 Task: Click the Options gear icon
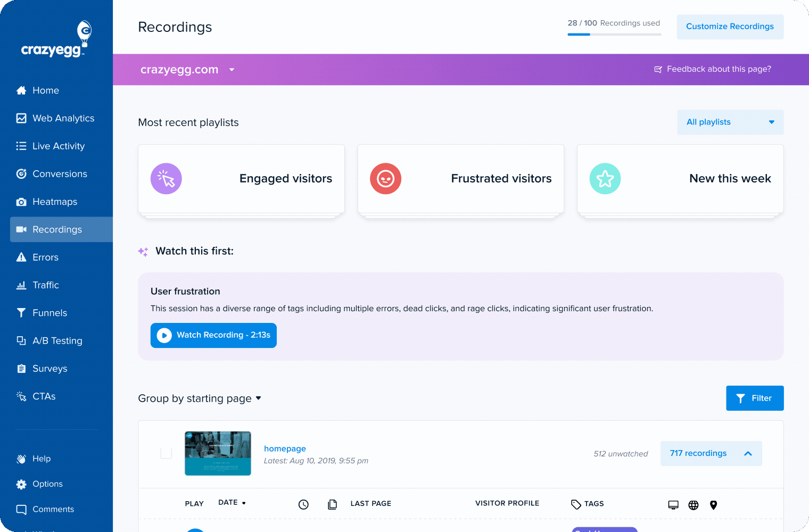pyautogui.click(x=21, y=484)
